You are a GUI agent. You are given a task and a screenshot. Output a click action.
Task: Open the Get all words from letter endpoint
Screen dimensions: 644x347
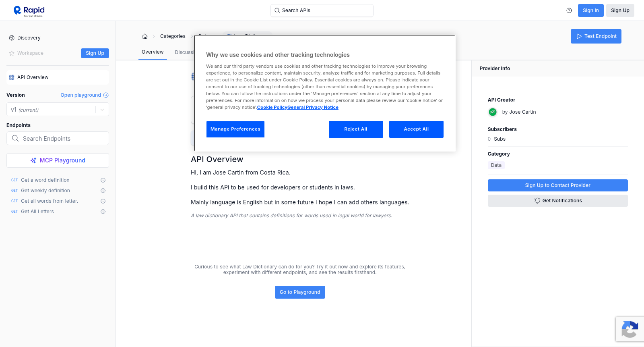[x=50, y=201]
